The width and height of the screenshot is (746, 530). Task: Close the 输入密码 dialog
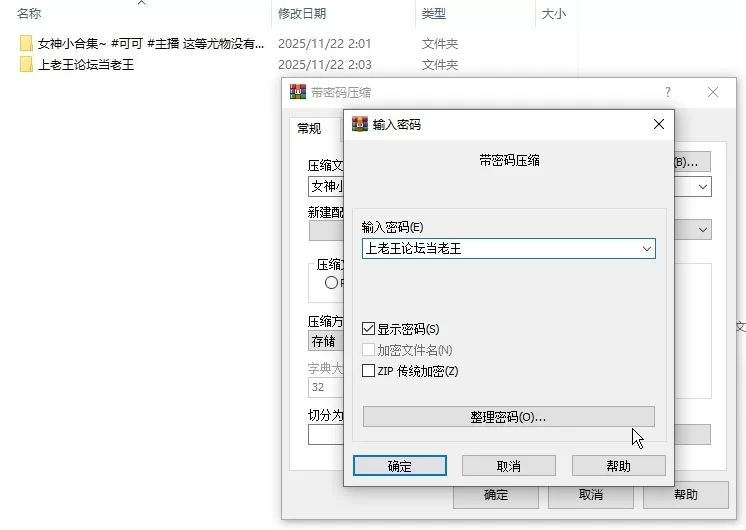click(658, 124)
